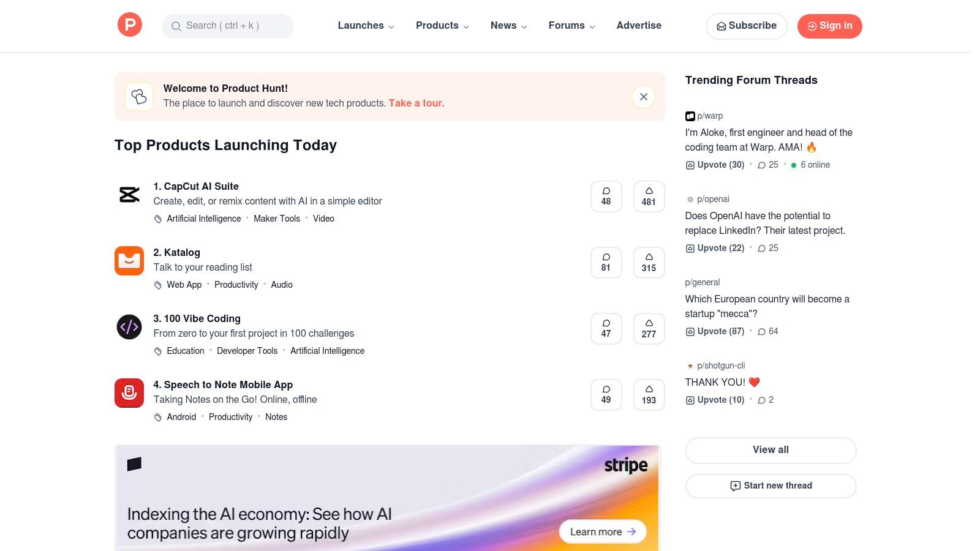Expand the Products menu

pyautogui.click(x=442, y=26)
